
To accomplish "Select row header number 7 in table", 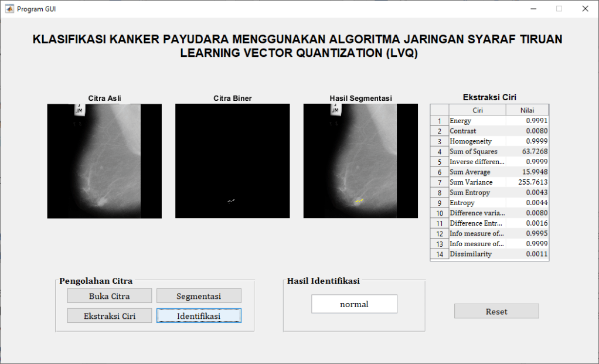I will coord(439,182).
